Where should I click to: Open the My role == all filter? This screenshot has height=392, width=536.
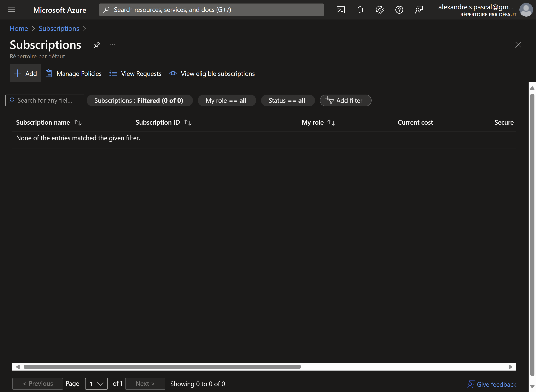227,100
